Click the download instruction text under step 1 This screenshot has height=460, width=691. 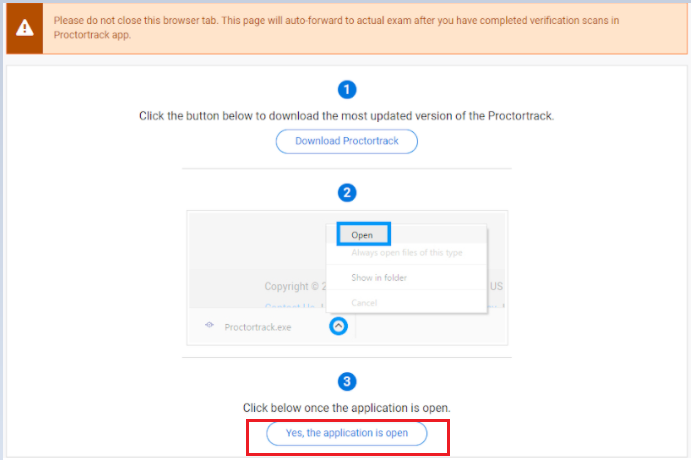(346, 116)
